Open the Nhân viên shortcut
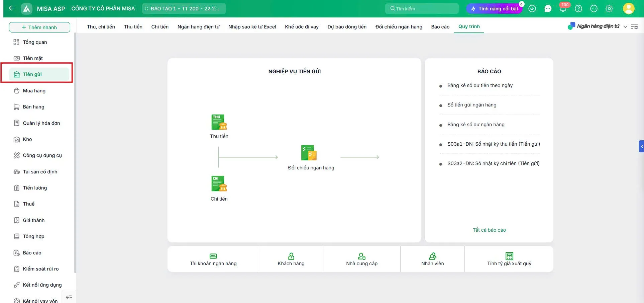The width and height of the screenshot is (644, 303). (x=433, y=259)
